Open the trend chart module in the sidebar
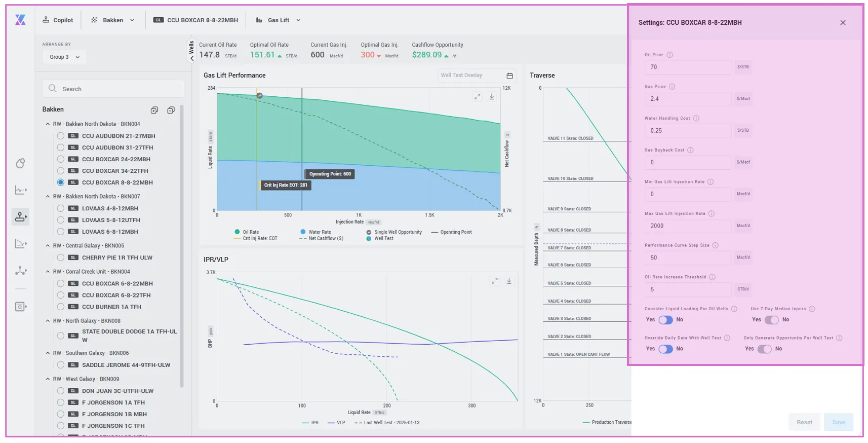Screen dimensions: 868x443 [x=20, y=190]
